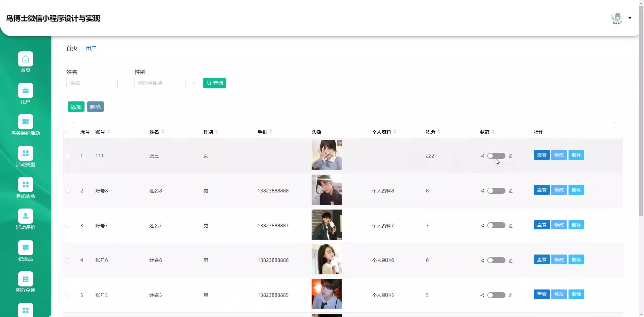The height and width of the screenshot is (317, 644).
Task: Open the 活动评价 sidebar icon
Action: [x=25, y=216]
